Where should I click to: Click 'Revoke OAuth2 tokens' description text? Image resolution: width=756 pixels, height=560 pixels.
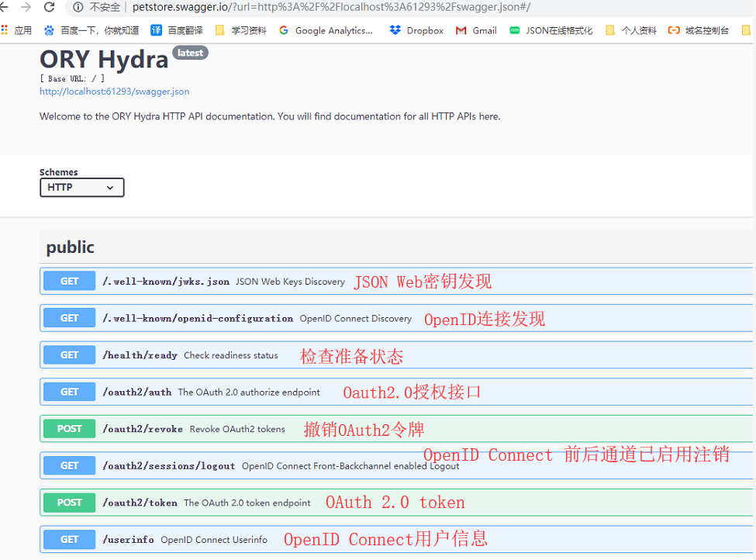coord(237,429)
